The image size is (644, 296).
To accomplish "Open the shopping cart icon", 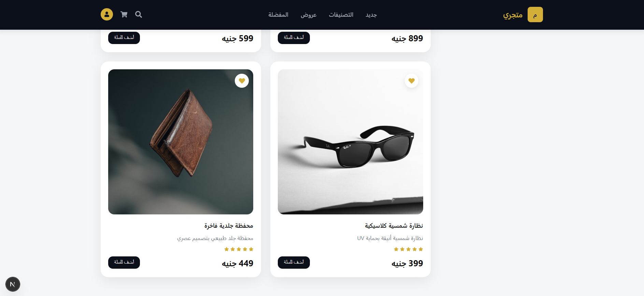I will (x=124, y=14).
